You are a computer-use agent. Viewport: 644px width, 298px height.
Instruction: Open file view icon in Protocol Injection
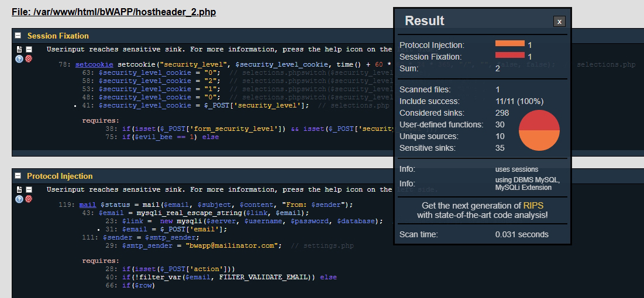19,190
